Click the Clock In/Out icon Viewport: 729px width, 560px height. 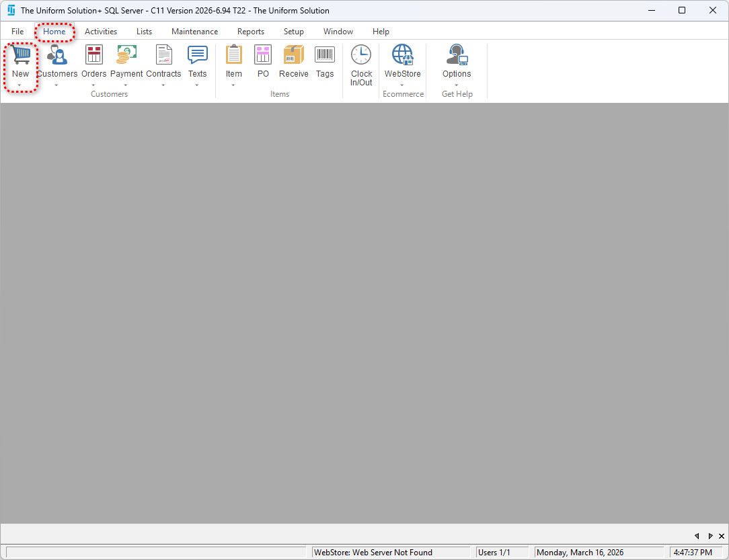click(361, 55)
